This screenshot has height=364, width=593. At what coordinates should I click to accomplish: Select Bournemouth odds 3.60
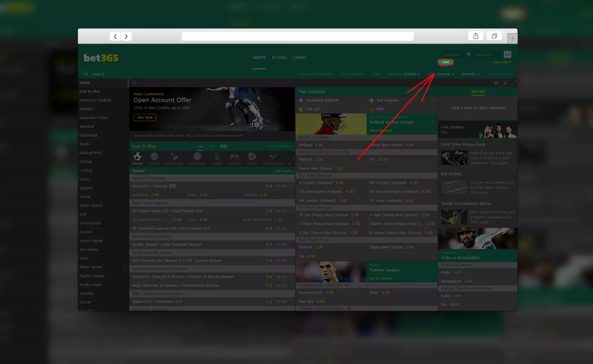330,293
